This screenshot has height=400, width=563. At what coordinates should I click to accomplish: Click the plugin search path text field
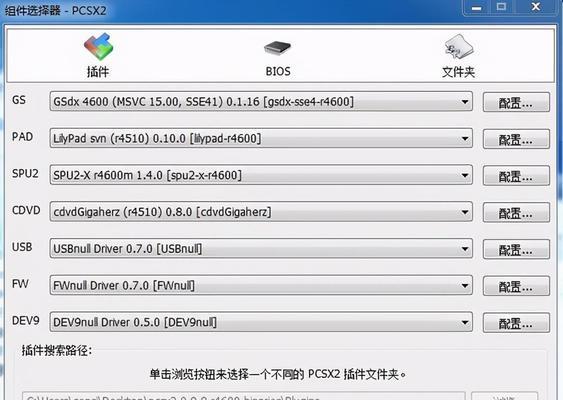(x=244, y=396)
